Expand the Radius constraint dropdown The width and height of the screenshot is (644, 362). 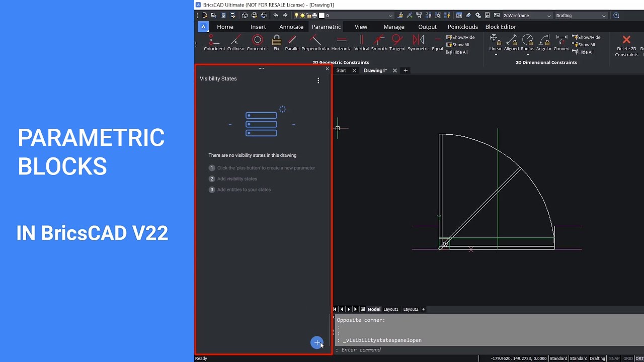(527, 55)
